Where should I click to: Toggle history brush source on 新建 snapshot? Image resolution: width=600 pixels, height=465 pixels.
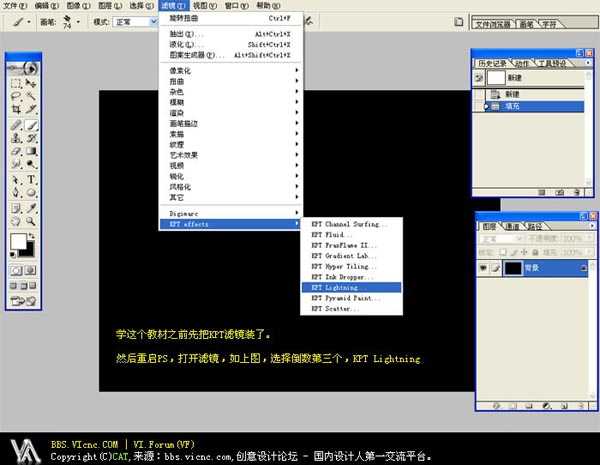479,78
